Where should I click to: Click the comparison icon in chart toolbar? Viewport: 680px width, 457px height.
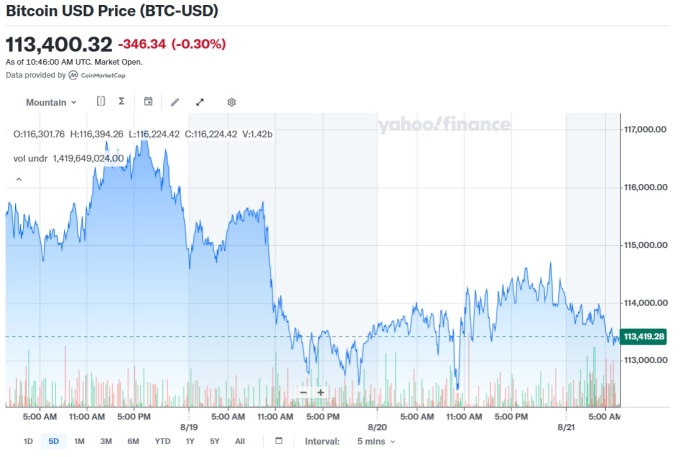click(101, 102)
